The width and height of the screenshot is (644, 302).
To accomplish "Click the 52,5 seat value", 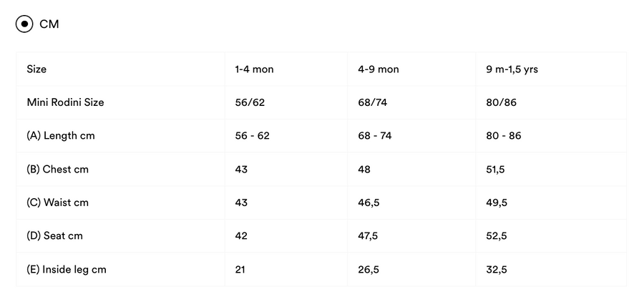I will [496, 236].
